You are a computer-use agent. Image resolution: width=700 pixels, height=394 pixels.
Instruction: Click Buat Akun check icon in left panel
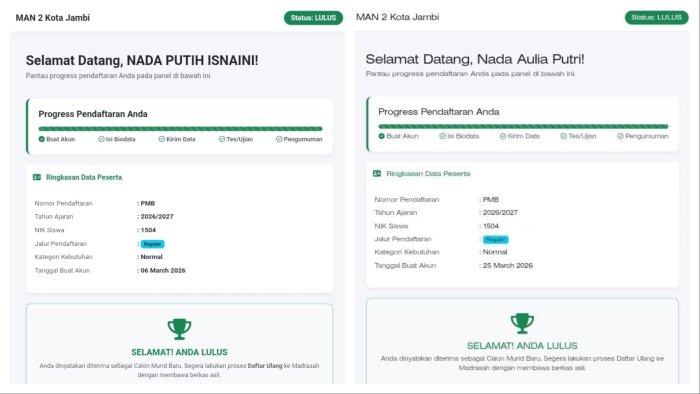point(42,139)
